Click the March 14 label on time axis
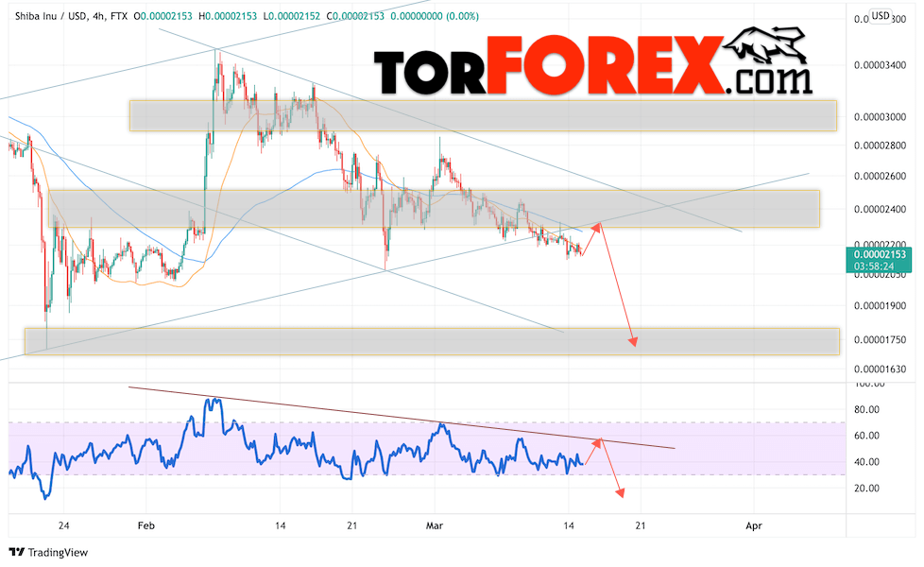Viewport: 924px width, 567px height. 569,525
